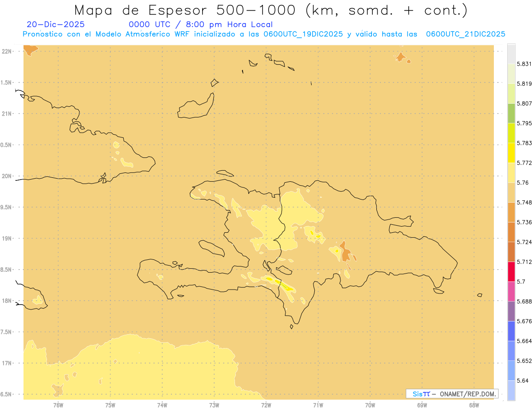Click the color bar value 5.724

pyautogui.click(x=524, y=242)
